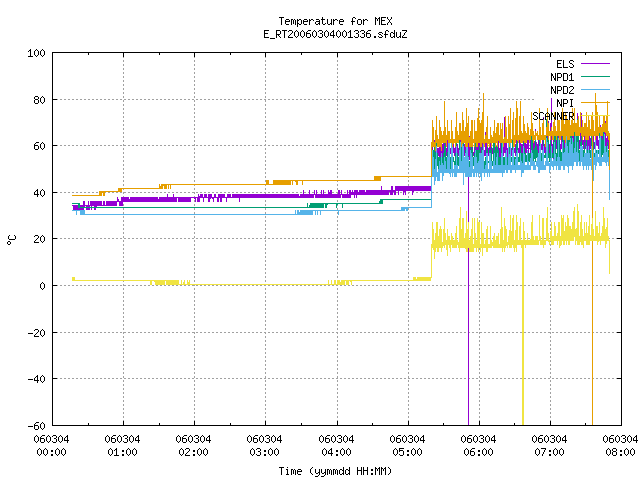
Task: Click the chart title 'Temperature for MEX'
Action: [335, 21]
